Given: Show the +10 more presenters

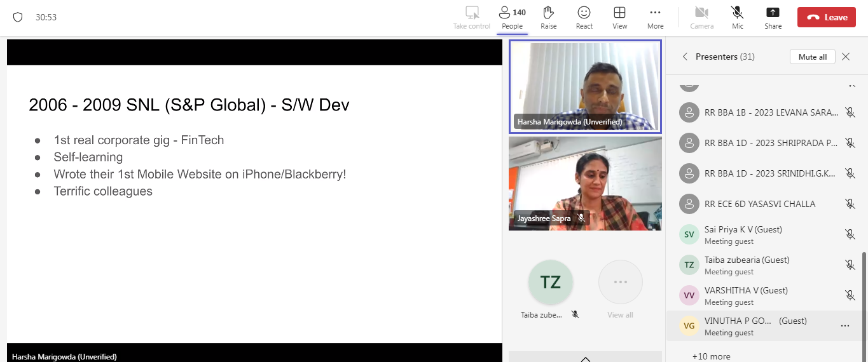Looking at the screenshot, I should [x=711, y=356].
